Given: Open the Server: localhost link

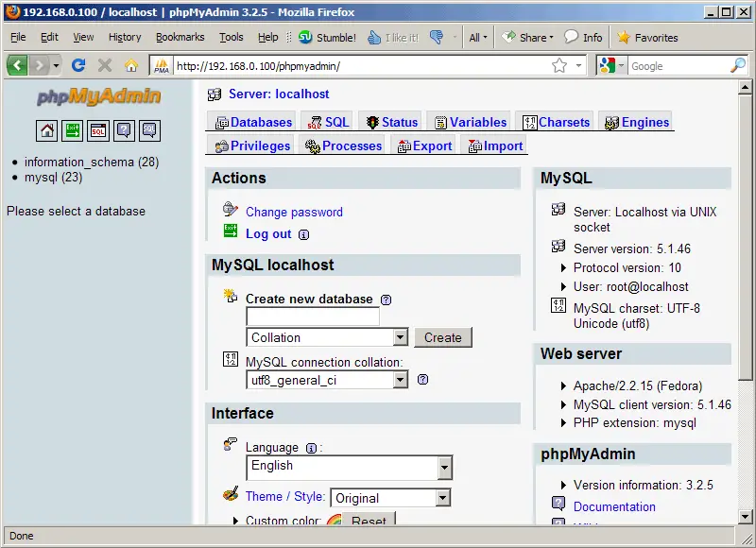Looking at the screenshot, I should point(279,94).
